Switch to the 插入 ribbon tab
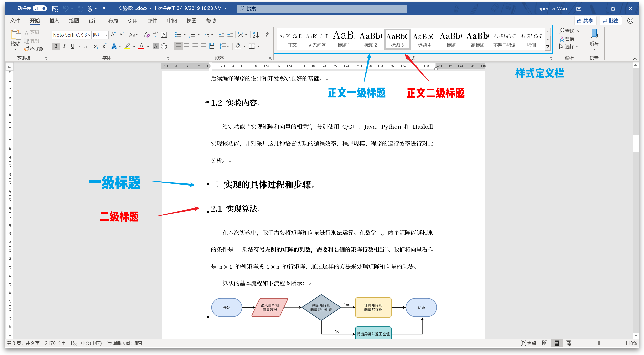The width and height of the screenshot is (644, 355). pos(54,21)
